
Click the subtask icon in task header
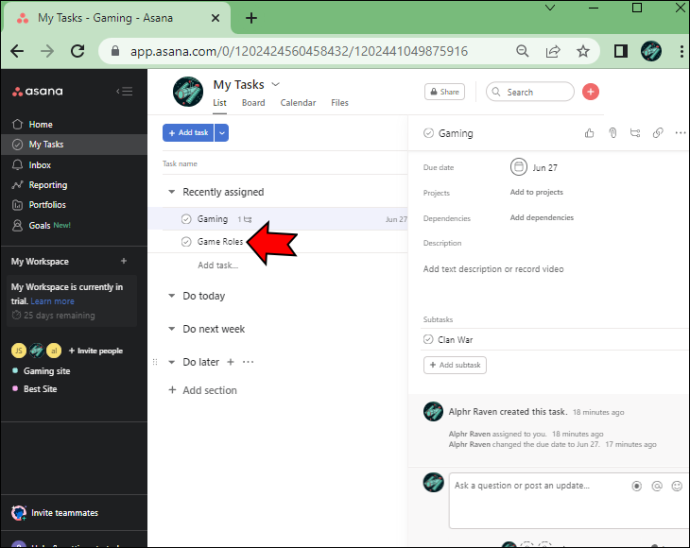tap(635, 133)
